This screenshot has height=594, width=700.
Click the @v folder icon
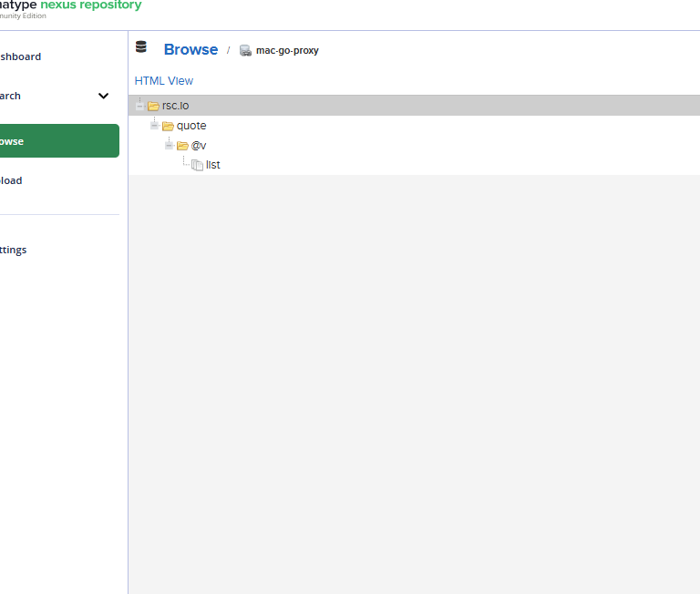(x=182, y=146)
